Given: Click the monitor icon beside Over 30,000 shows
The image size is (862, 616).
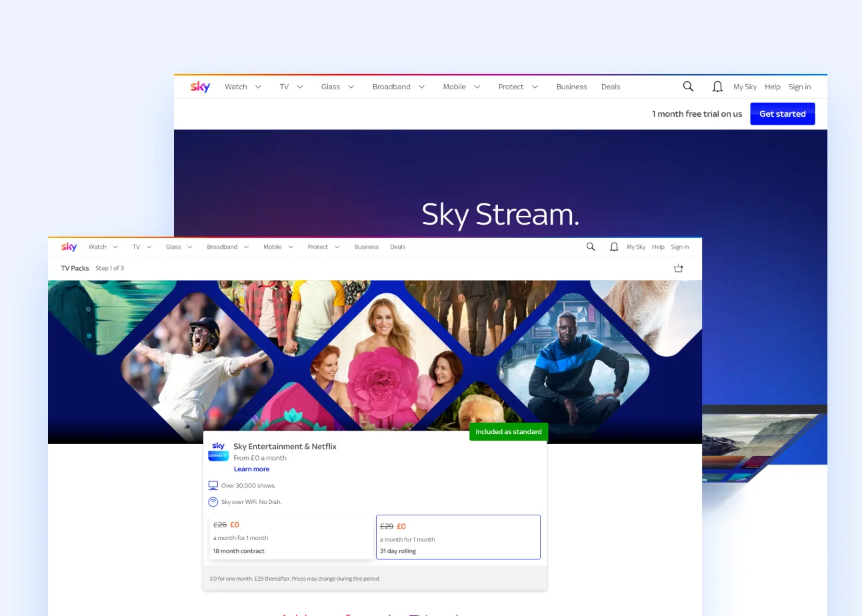Looking at the screenshot, I should 213,485.
